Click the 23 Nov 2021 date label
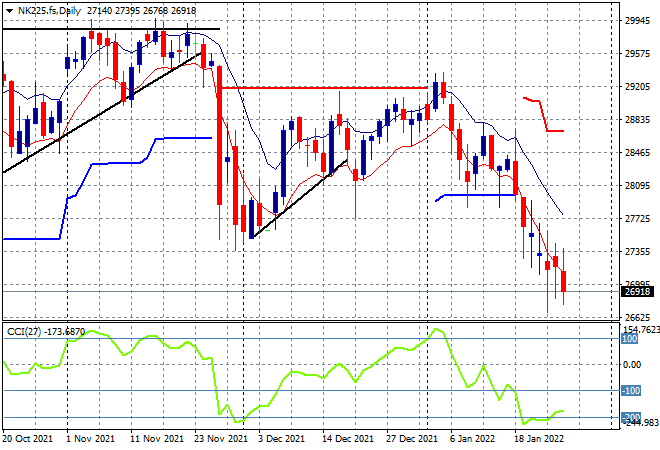 point(221,439)
